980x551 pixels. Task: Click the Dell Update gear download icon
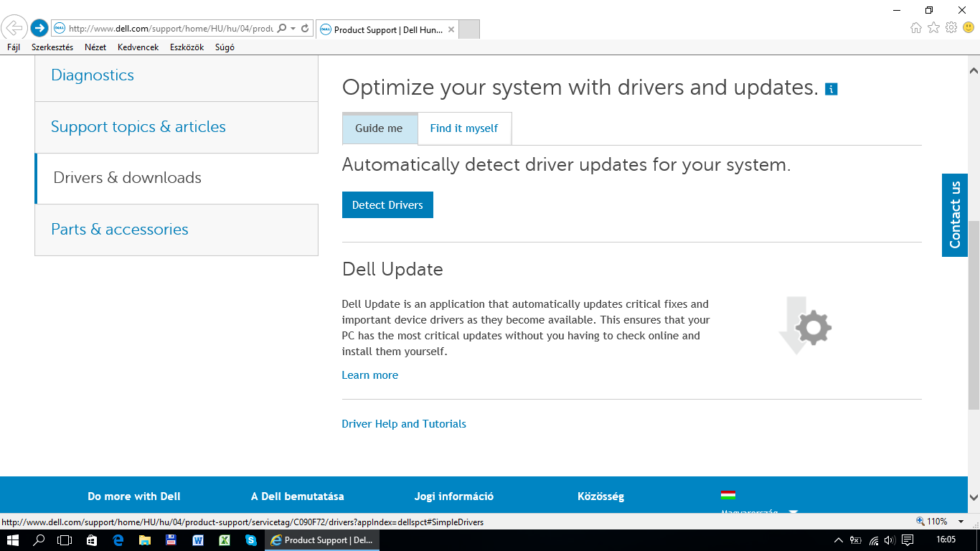pyautogui.click(x=805, y=325)
